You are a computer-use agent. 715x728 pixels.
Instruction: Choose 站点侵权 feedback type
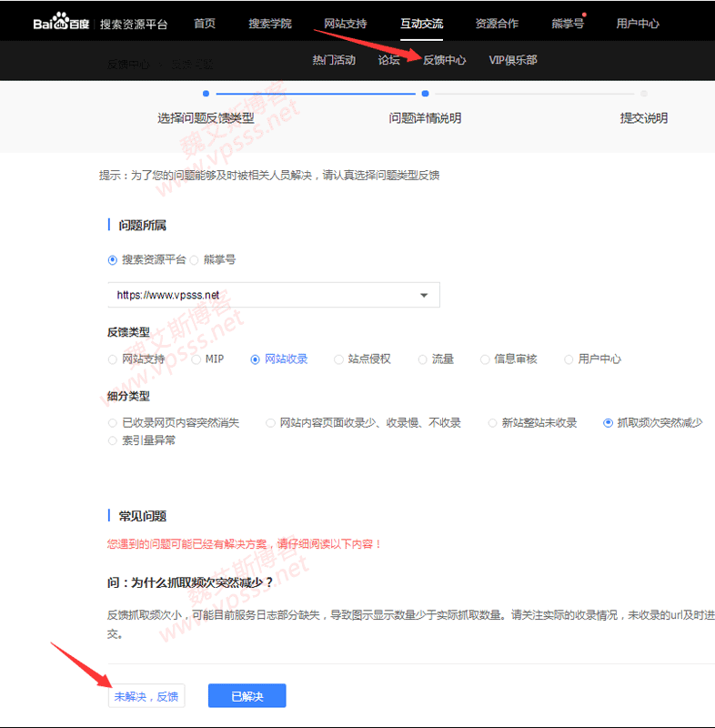[x=339, y=359]
